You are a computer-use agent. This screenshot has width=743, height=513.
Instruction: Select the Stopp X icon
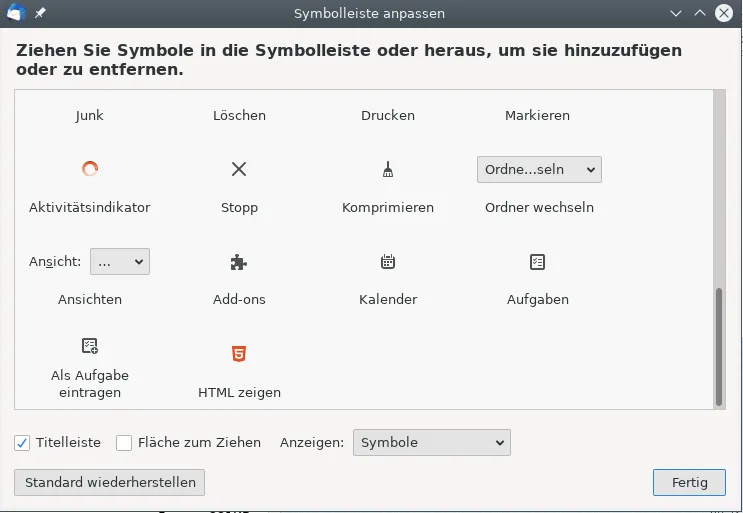(x=239, y=169)
